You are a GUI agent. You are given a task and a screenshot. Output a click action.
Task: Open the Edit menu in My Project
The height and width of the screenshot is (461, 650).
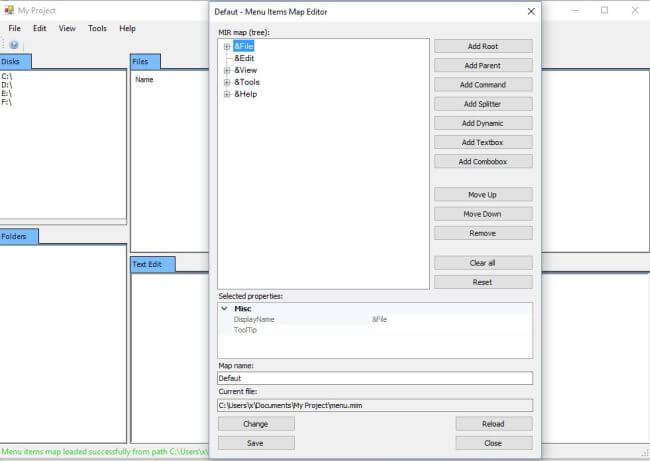pyautogui.click(x=40, y=28)
